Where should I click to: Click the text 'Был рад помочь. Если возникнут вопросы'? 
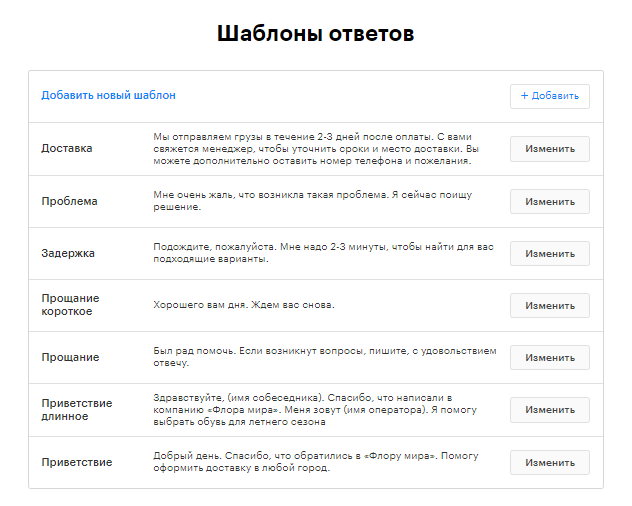tap(259, 351)
